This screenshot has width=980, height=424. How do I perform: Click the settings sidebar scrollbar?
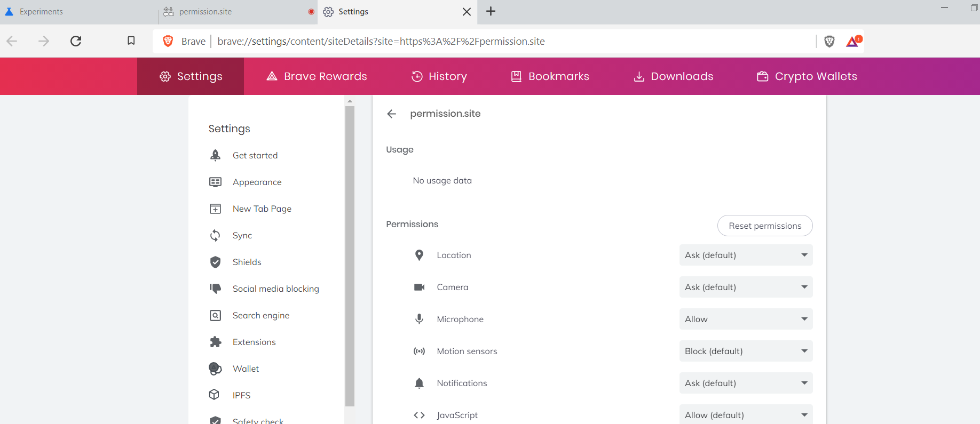pos(350,256)
